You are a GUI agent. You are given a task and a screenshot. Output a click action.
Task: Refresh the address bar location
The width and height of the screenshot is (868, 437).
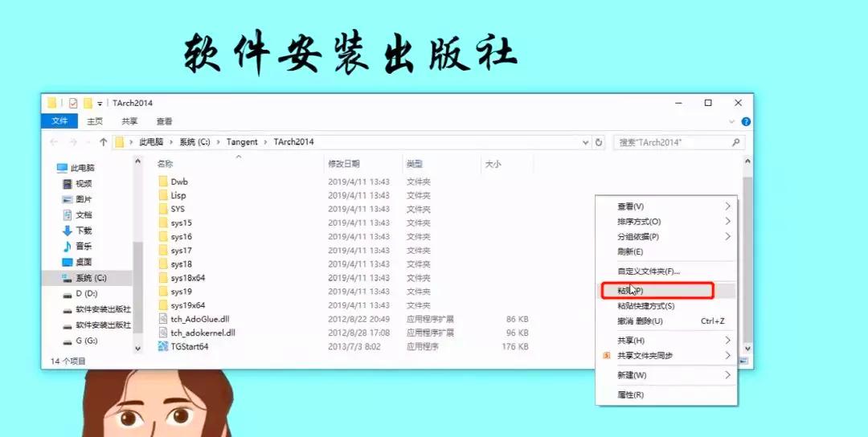(x=599, y=142)
